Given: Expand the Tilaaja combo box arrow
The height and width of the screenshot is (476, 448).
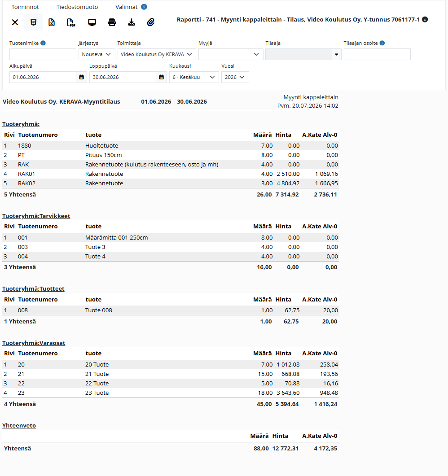Looking at the screenshot, I should tap(337, 54).
